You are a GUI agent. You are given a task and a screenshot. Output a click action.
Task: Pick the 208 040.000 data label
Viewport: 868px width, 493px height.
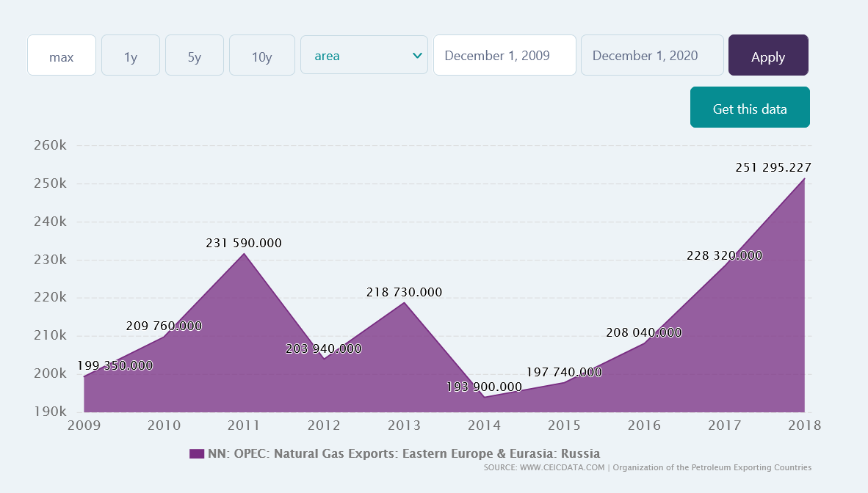tap(644, 332)
